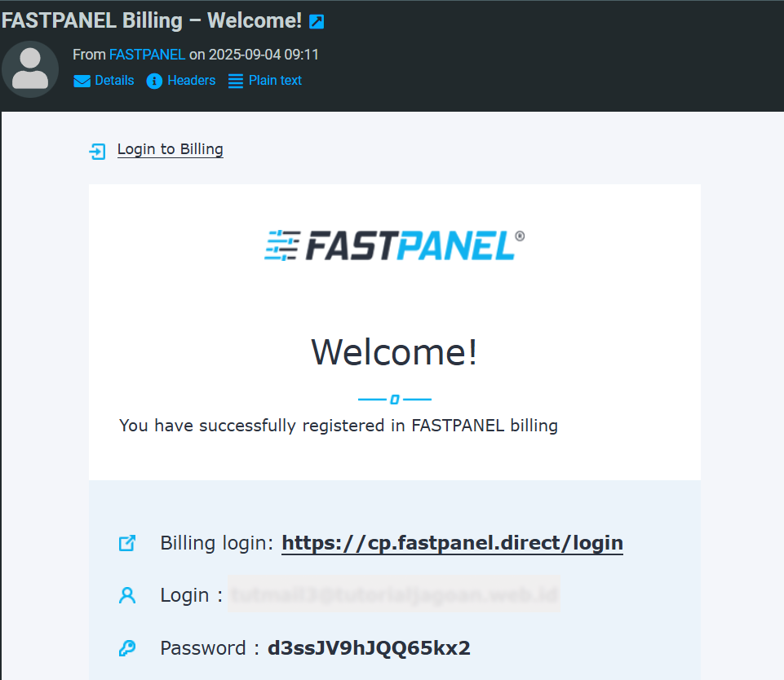Click the FASTPANEL logo image
The height and width of the screenshot is (680, 784).
pos(395,245)
